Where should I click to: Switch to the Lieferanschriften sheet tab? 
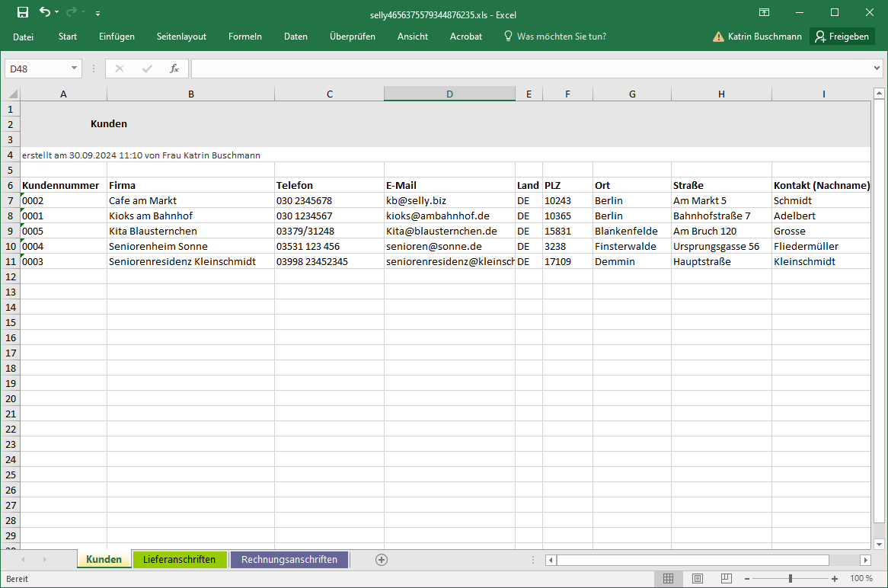[x=179, y=560]
